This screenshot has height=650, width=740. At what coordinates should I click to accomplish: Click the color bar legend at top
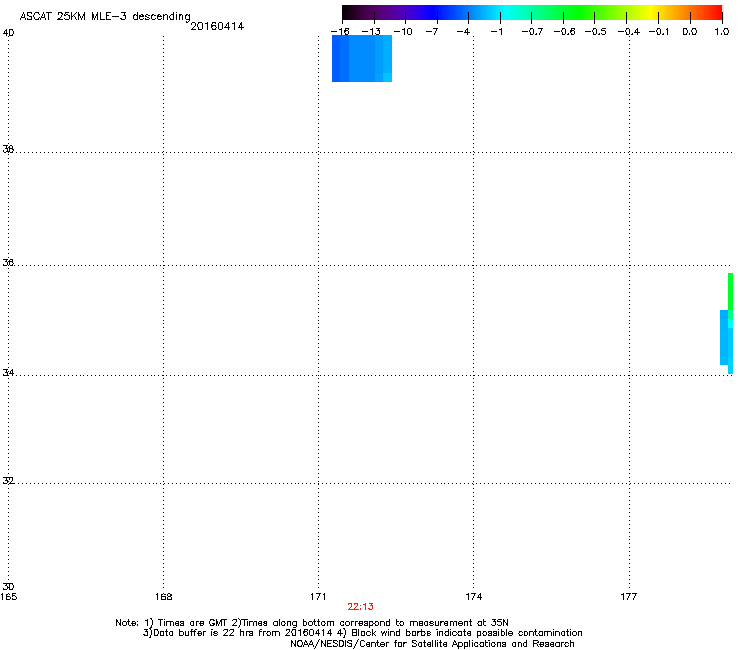532,12
